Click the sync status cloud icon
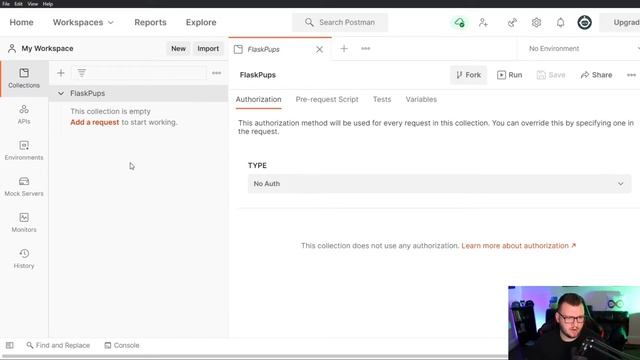Image resolution: width=640 pixels, height=360 pixels. point(460,22)
